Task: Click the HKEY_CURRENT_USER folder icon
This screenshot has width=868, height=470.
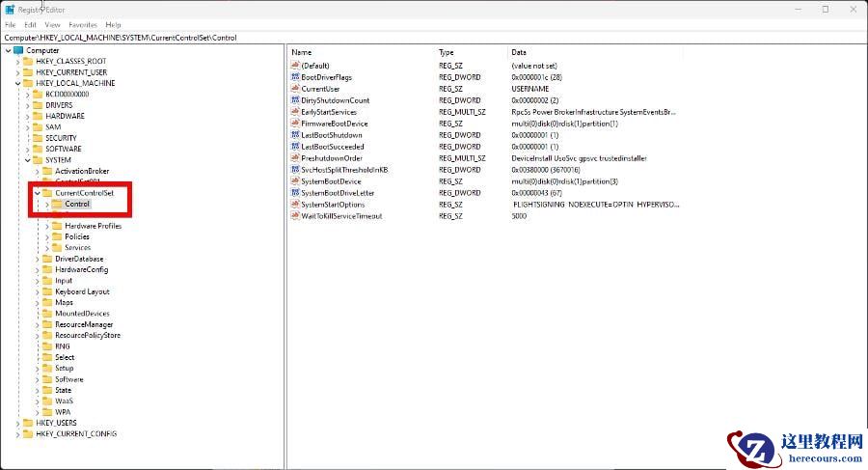Action: tap(28, 72)
